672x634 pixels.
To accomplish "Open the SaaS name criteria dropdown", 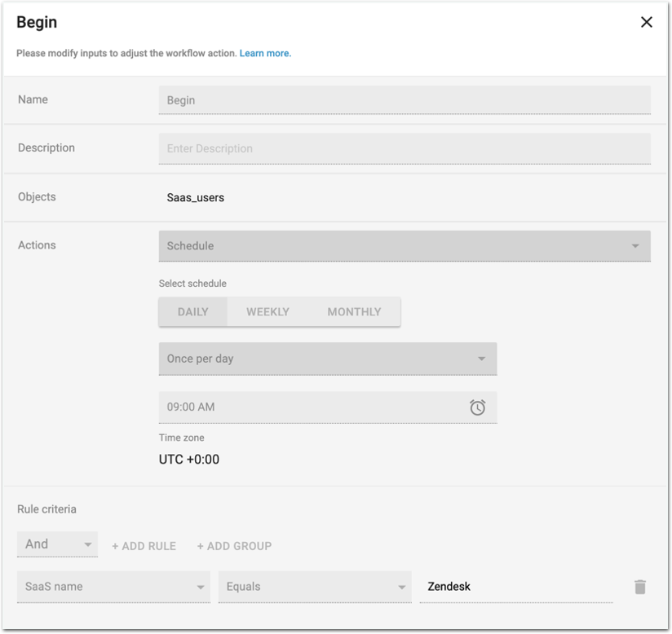I will tap(113, 587).
